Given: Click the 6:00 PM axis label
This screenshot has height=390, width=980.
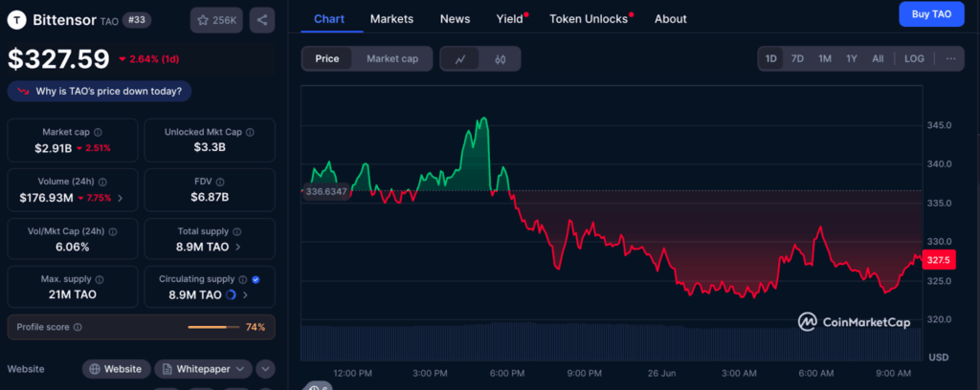Looking at the screenshot, I should click(x=507, y=373).
